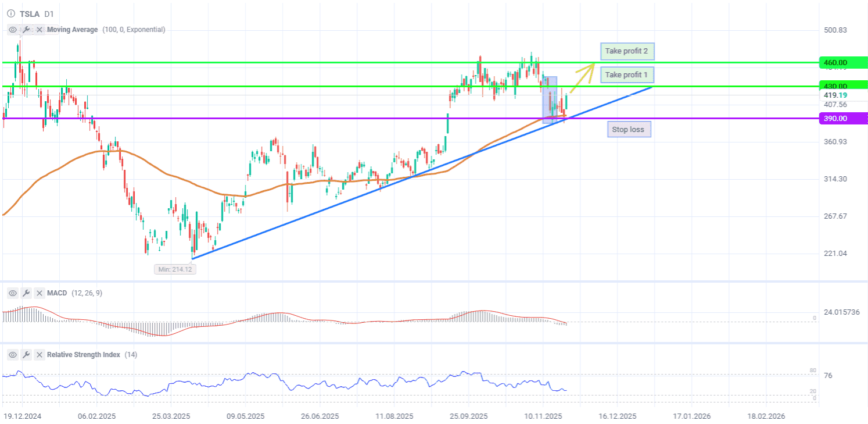
Task: Click the D1 timeframe label
Action: 49,13
